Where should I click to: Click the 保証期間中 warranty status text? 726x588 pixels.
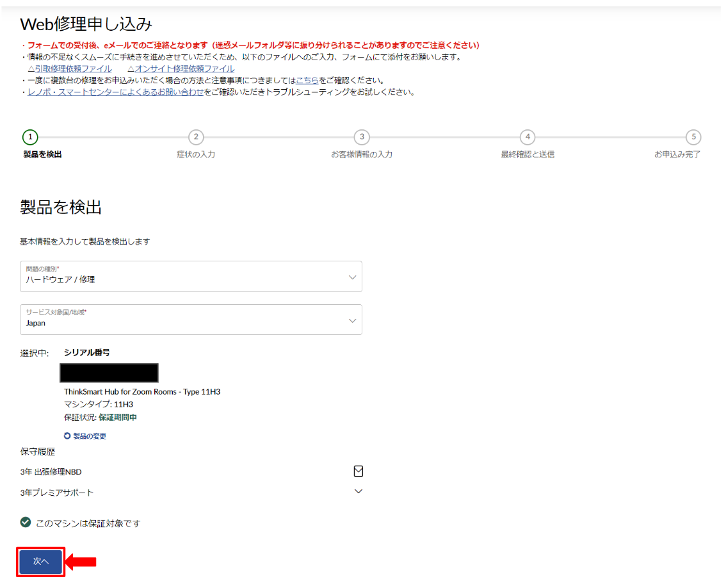(x=118, y=418)
